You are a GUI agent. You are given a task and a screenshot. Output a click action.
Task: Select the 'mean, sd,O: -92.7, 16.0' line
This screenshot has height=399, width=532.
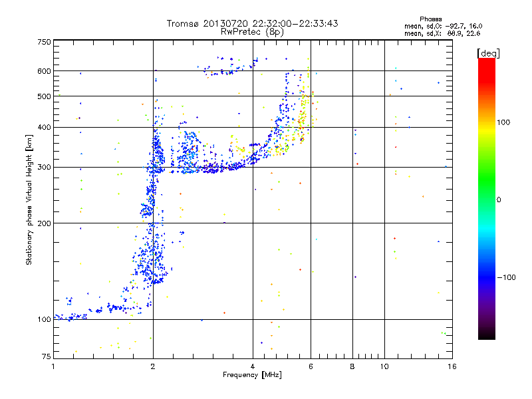(443, 26)
